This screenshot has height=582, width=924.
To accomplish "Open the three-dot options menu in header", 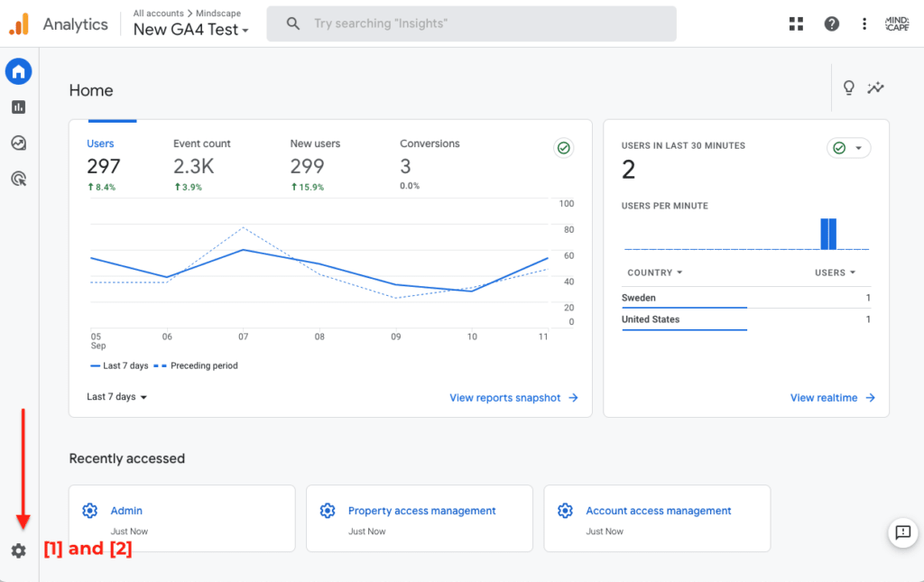I will [x=864, y=23].
